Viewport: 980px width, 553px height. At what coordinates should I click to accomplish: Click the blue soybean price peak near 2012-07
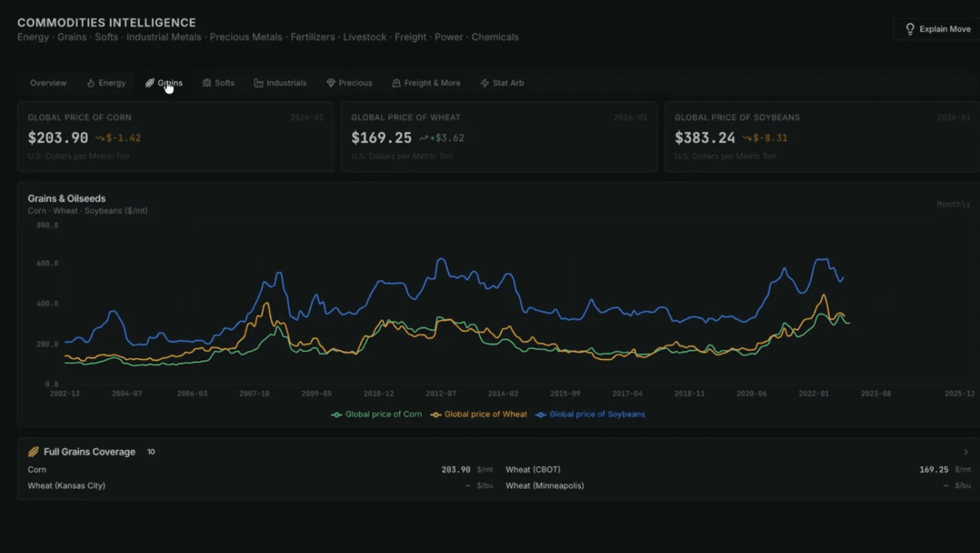point(442,260)
